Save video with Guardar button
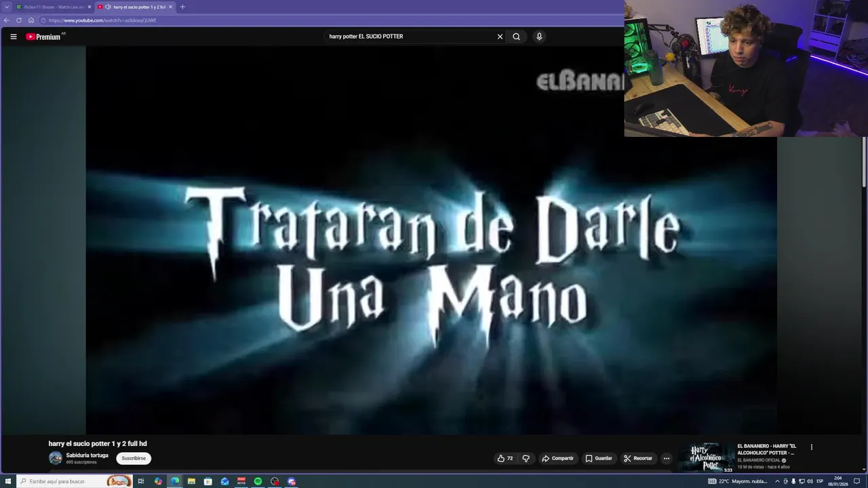868x488 pixels. pos(599,458)
